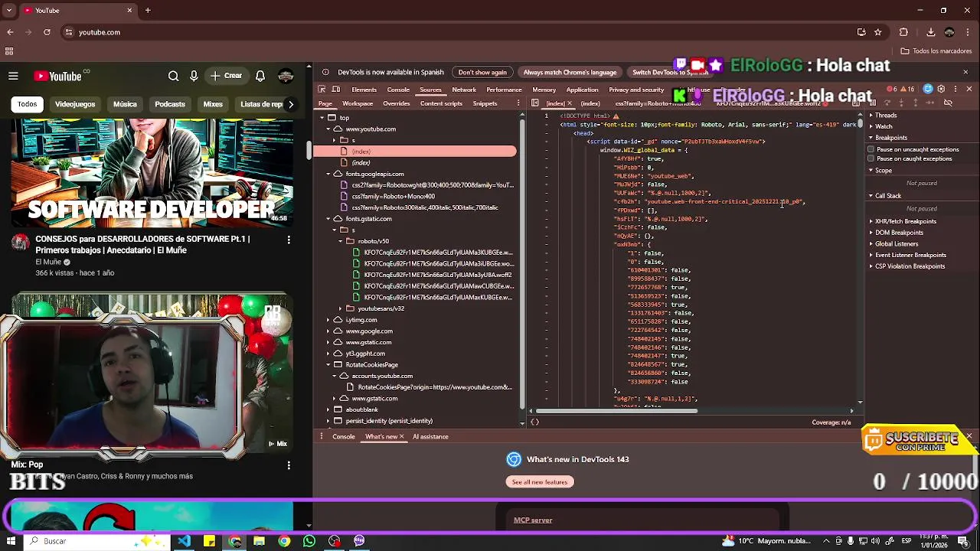Reload the page with the refresh icon
Screen dimensions: 980x551
47,32
